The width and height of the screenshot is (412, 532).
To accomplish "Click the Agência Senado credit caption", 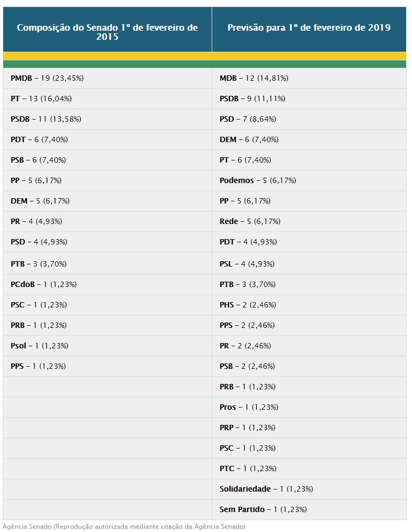I will 124,526.
